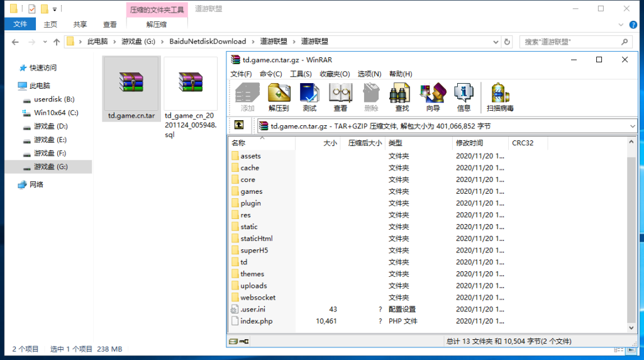Switch to Explorer 主页 ribbon tab
The width and height of the screenshot is (644, 360).
tap(50, 25)
